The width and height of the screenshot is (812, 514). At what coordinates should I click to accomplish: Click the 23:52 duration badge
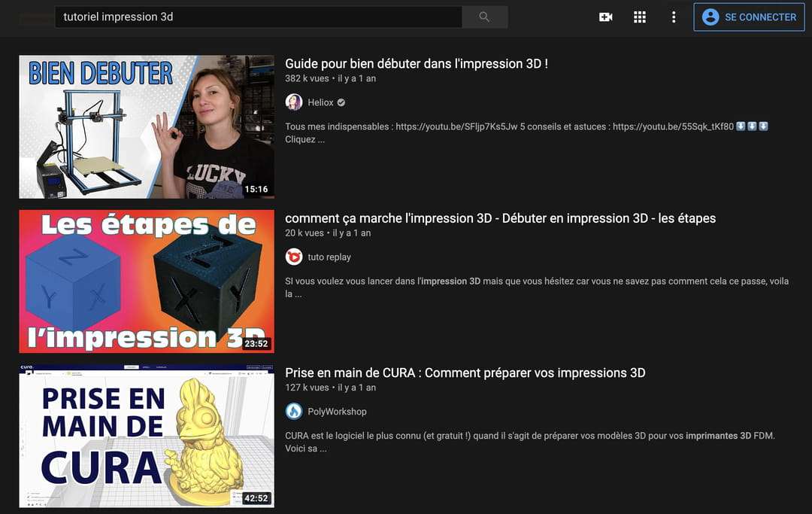[x=256, y=343]
